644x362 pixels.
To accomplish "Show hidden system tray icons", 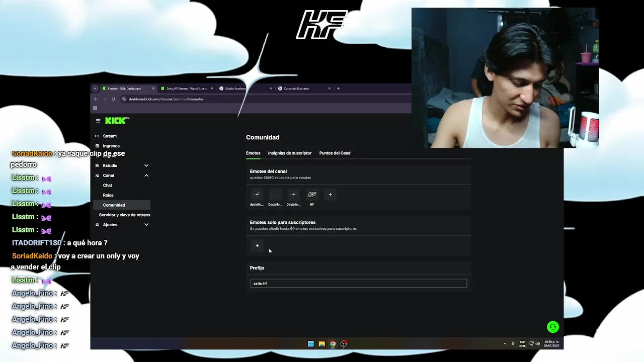I will (x=505, y=344).
